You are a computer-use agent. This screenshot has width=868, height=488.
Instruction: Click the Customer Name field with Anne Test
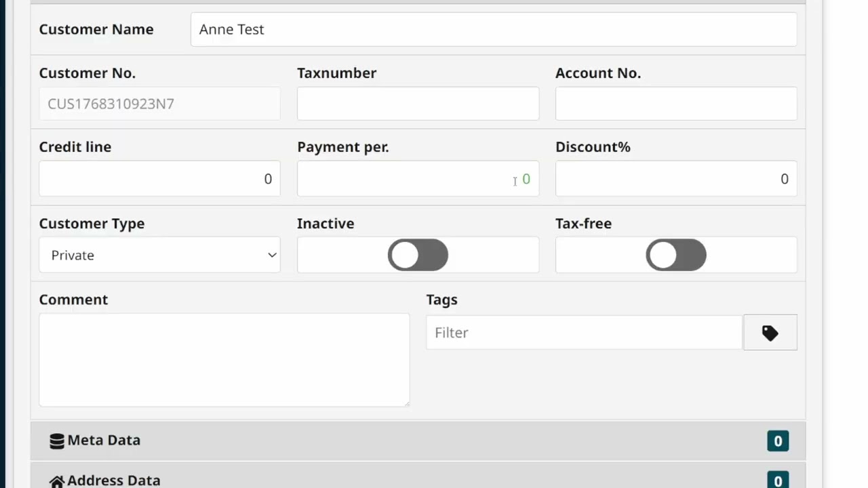point(494,29)
